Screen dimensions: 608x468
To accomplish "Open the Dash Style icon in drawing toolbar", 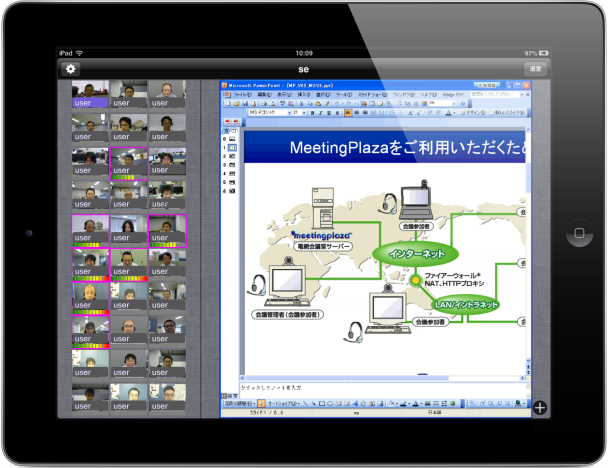I will 436,403.
